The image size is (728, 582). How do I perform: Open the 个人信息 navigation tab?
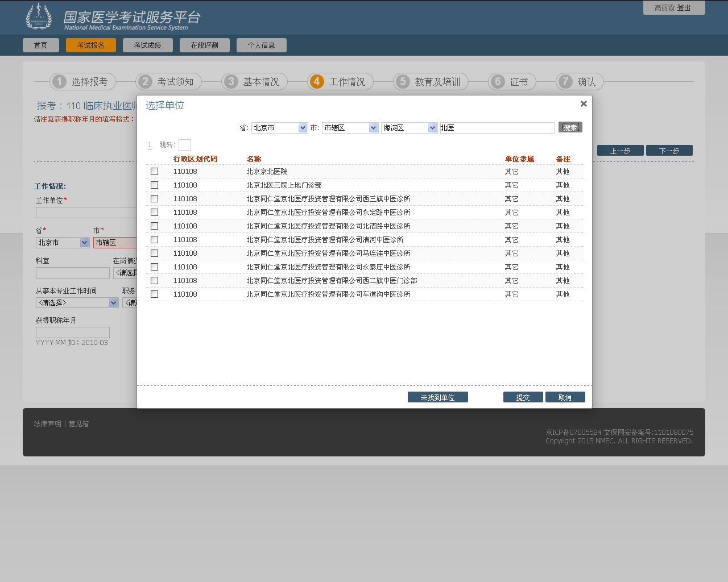(262, 45)
